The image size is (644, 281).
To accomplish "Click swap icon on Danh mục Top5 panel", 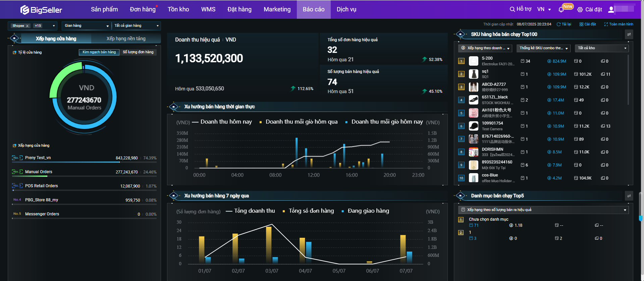I will (x=629, y=196).
